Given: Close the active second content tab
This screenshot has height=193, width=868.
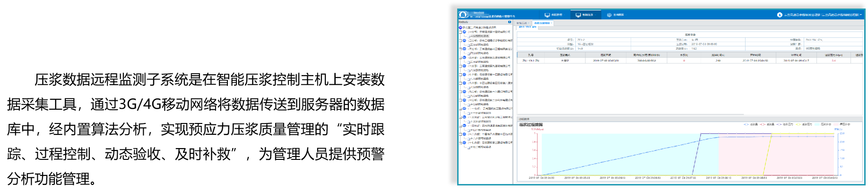Looking at the screenshot, I should 551,23.
